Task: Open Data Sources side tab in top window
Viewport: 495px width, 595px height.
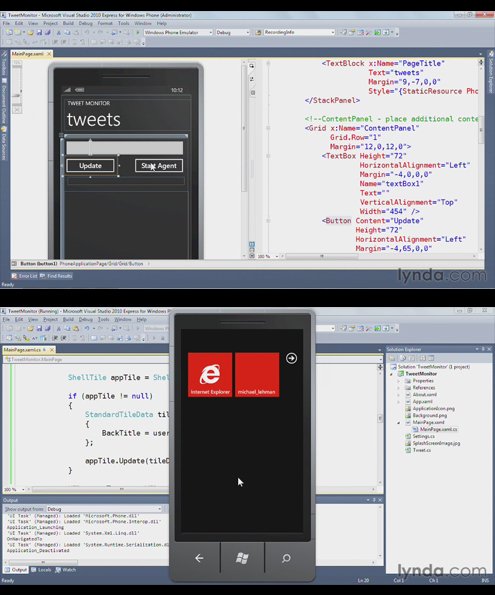Action: tap(4, 143)
